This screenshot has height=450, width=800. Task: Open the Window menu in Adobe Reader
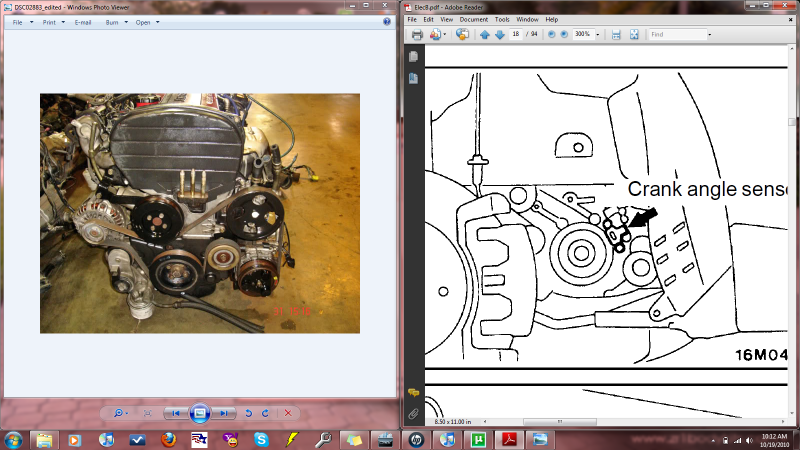(528, 19)
